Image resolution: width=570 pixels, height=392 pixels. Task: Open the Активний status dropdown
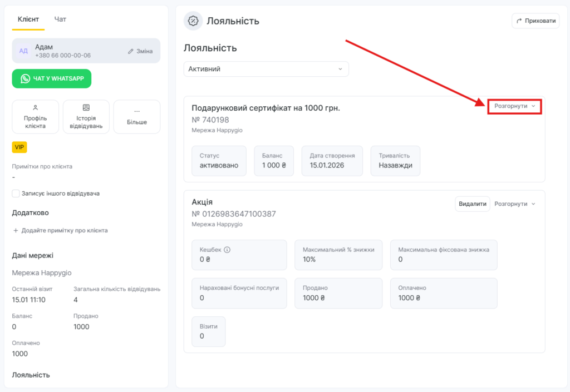(x=266, y=69)
